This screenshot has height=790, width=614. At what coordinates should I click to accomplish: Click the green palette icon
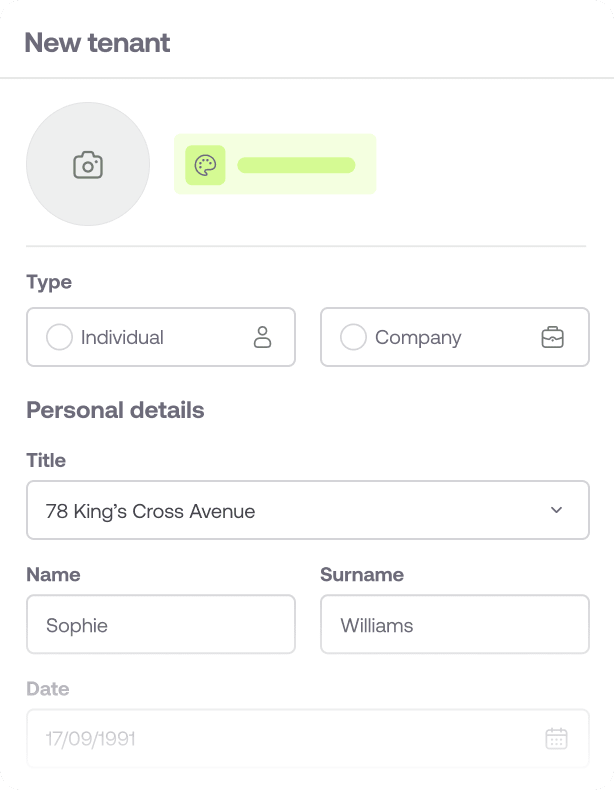coord(205,165)
